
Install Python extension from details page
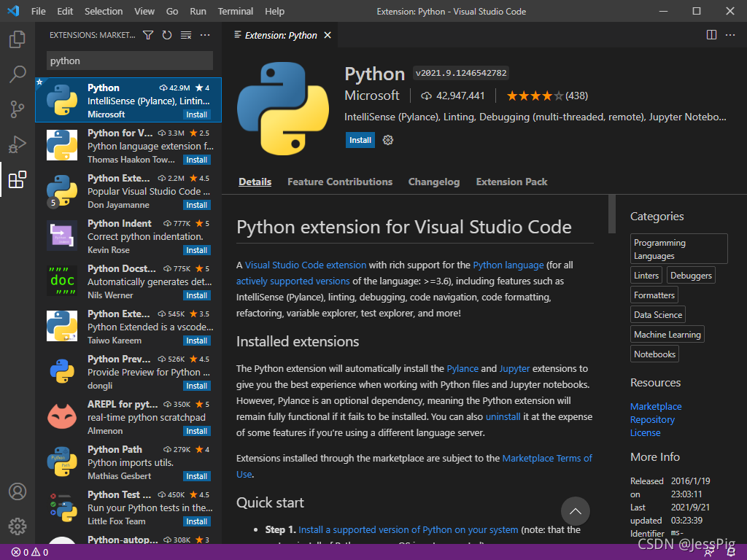click(x=360, y=140)
